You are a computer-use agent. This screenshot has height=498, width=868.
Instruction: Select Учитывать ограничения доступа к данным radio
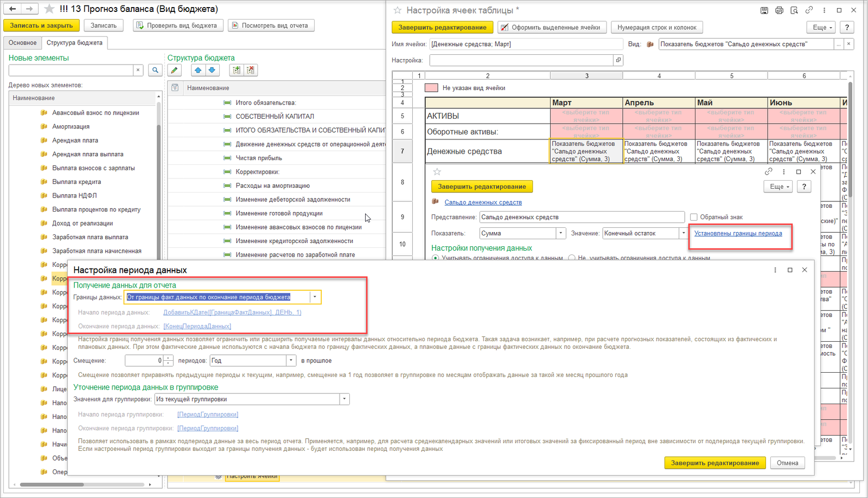coord(435,258)
